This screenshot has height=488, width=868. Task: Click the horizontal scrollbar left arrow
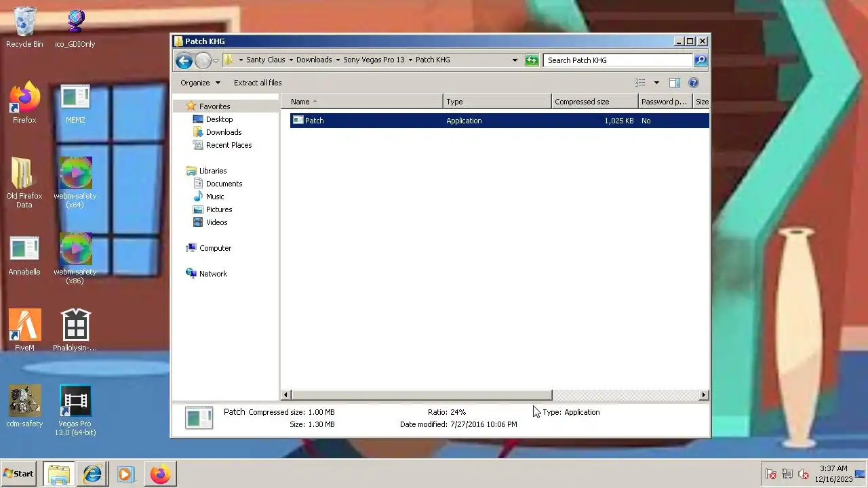[x=286, y=395]
